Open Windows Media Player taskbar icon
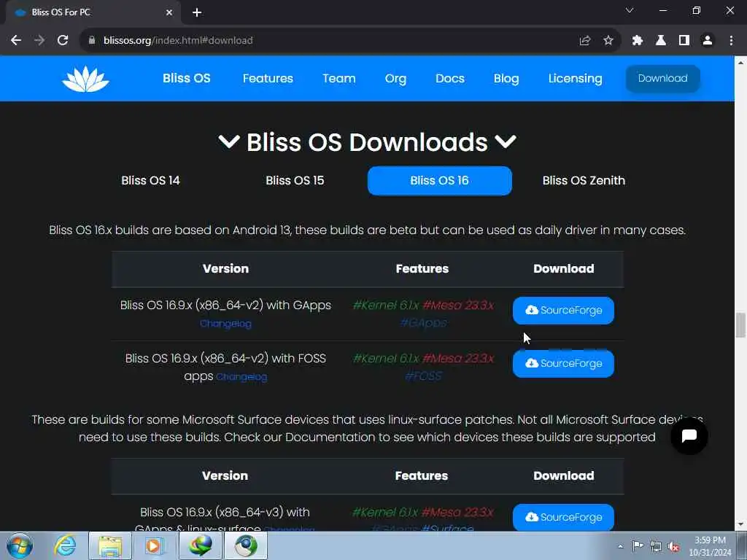 (x=155, y=545)
